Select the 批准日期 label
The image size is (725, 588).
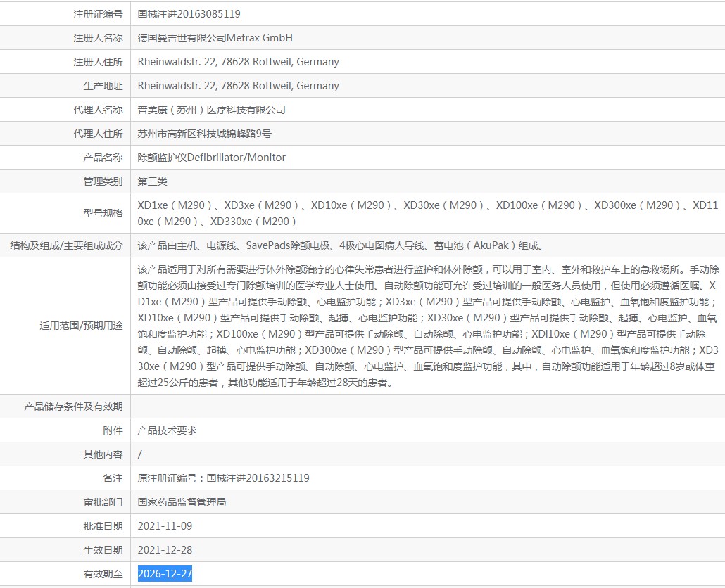pyautogui.click(x=103, y=526)
